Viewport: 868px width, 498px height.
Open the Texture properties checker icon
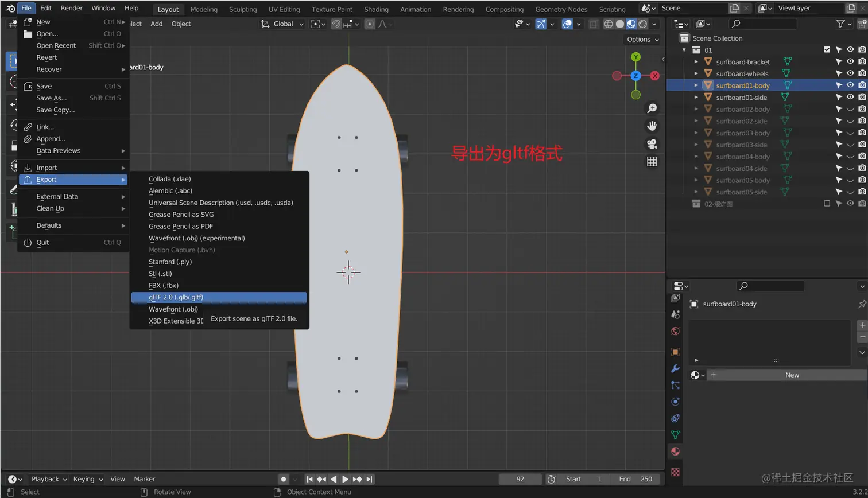coord(676,472)
